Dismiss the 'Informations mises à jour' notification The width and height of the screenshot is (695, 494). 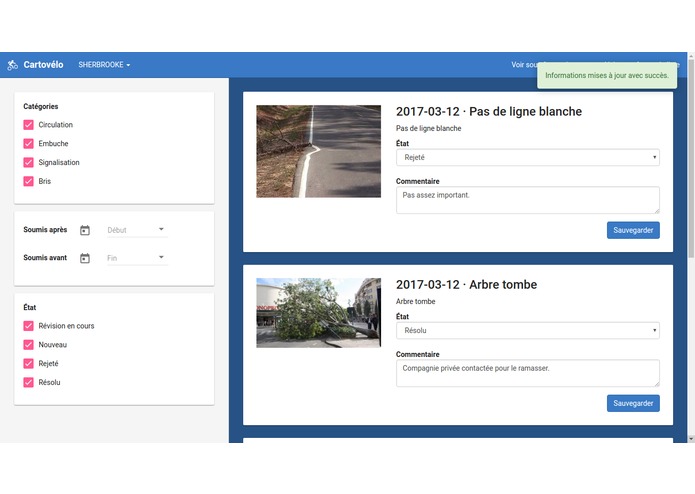click(x=607, y=76)
